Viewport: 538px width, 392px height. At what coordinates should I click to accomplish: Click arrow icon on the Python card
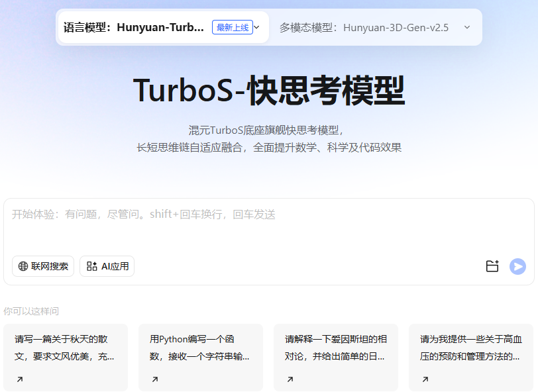tap(155, 379)
